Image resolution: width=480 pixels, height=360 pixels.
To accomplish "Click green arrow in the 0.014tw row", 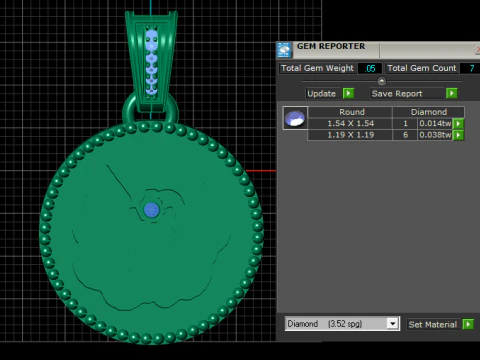I will tap(459, 124).
